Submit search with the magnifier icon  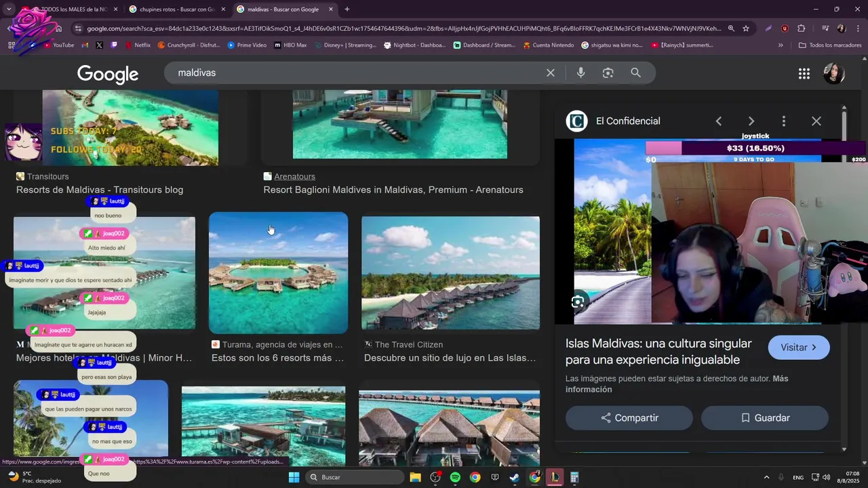[x=635, y=73]
